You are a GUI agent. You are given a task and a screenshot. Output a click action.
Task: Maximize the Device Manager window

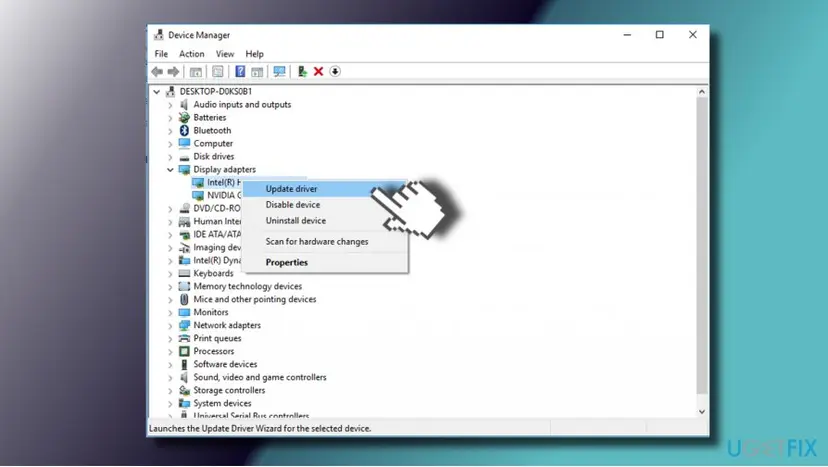pyautogui.click(x=660, y=35)
